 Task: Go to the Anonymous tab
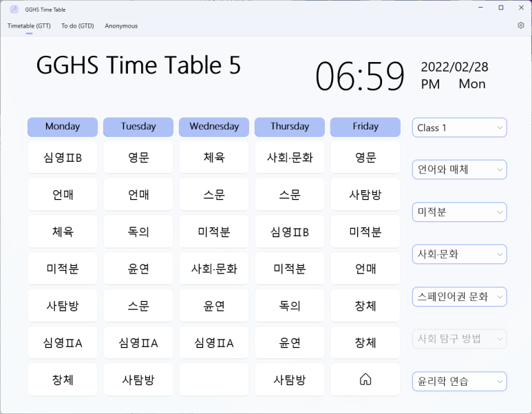click(x=121, y=25)
